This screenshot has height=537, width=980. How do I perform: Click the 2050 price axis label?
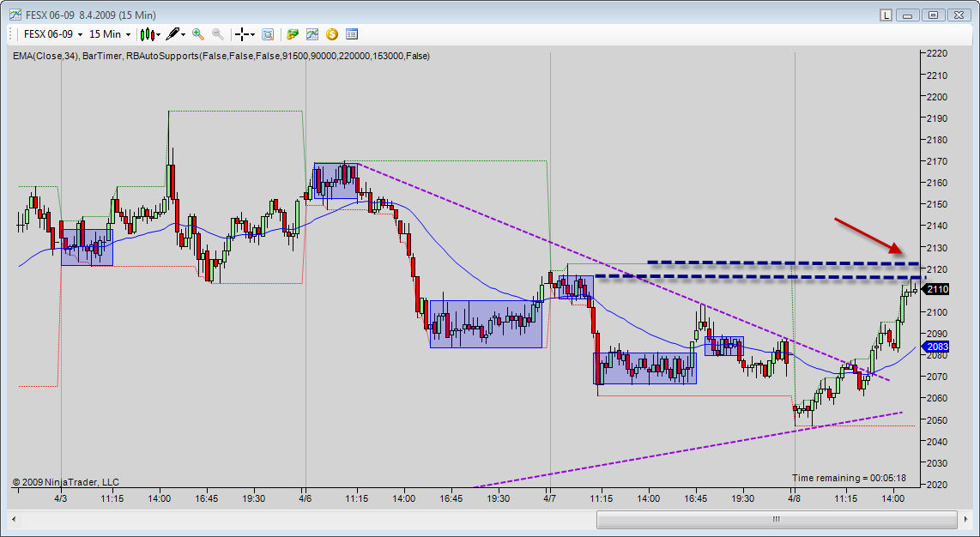pyautogui.click(x=937, y=420)
